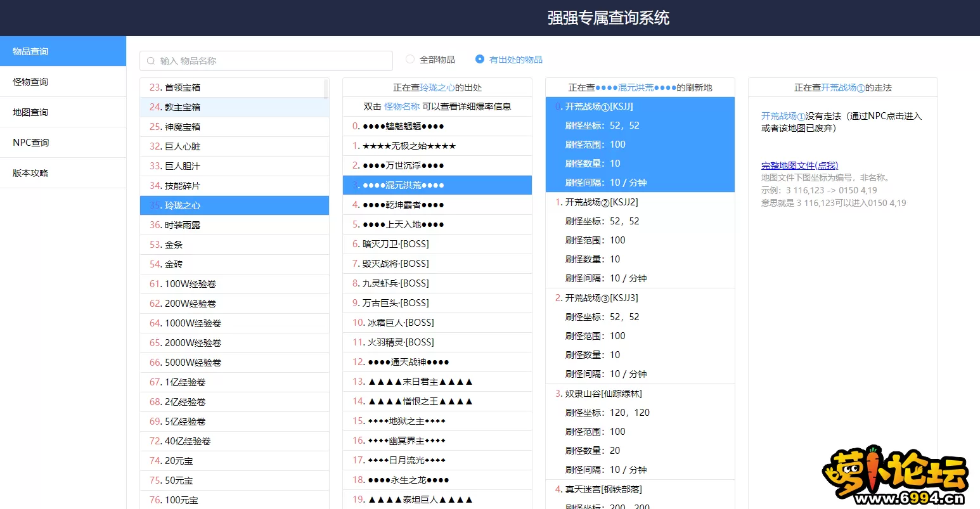Screen dimensions: 980x509
Task: Click the 怪物名称 link in hint row
Action: click(x=402, y=106)
